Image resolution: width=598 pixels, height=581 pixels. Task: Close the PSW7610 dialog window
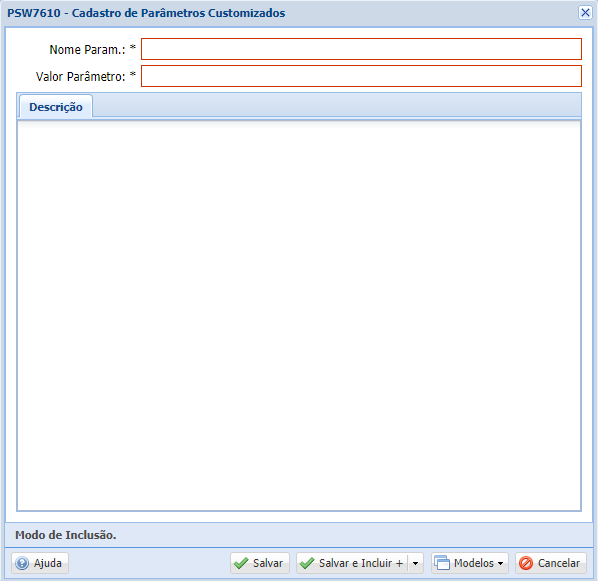pos(585,13)
